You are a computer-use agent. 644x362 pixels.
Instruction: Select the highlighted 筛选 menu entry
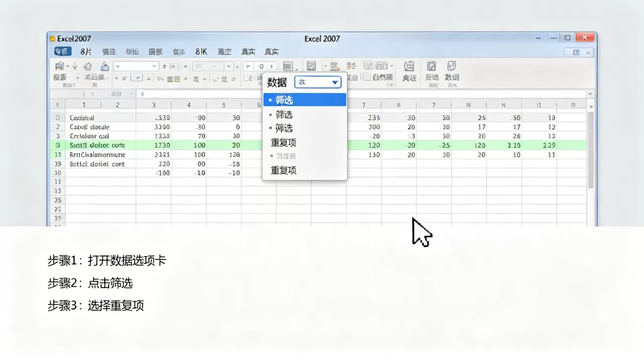[305, 100]
